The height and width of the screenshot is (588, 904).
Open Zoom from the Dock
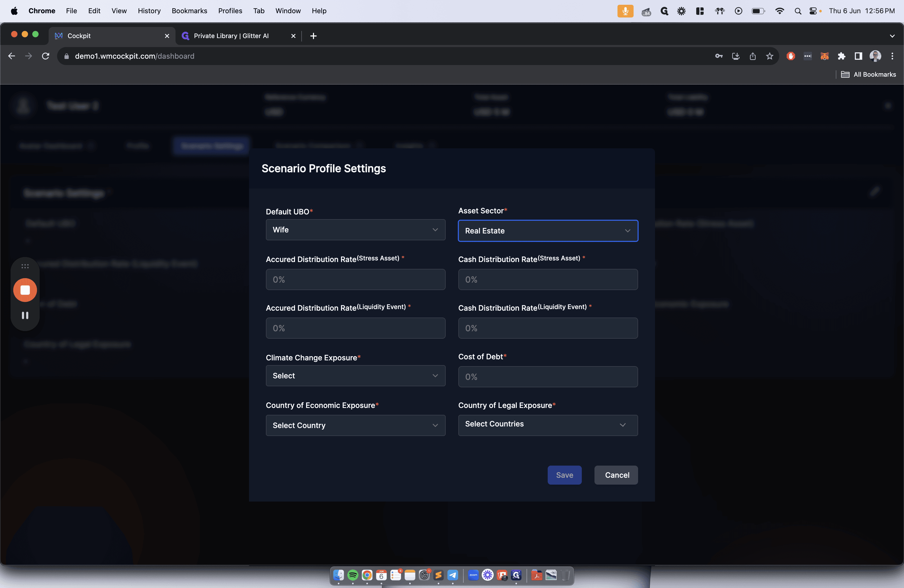click(x=473, y=575)
